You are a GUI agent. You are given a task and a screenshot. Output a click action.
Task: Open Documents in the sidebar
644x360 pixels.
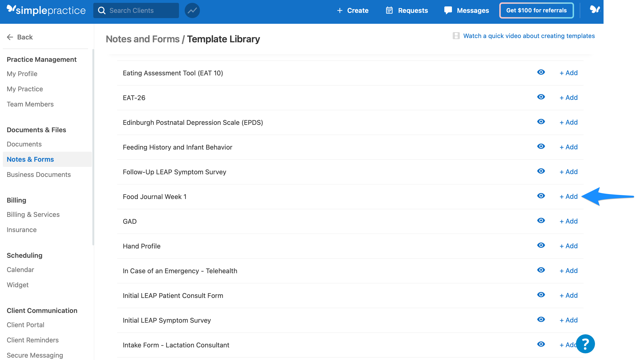[24, 144]
